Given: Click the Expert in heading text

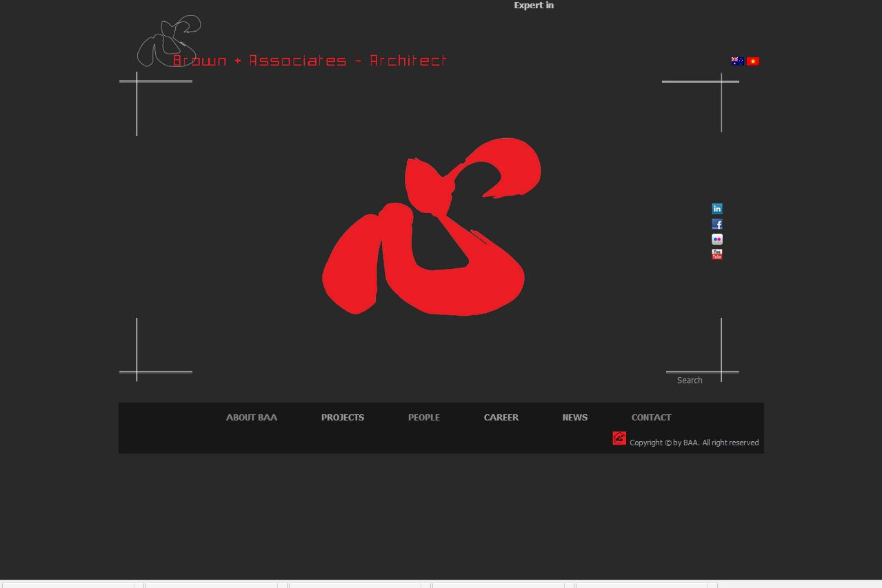Looking at the screenshot, I should click(x=534, y=6).
